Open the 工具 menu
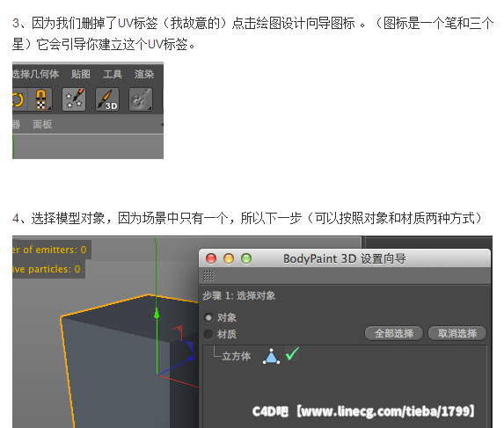Viewport: 504px width, 428px height. pyautogui.click(x=113, y=74)
